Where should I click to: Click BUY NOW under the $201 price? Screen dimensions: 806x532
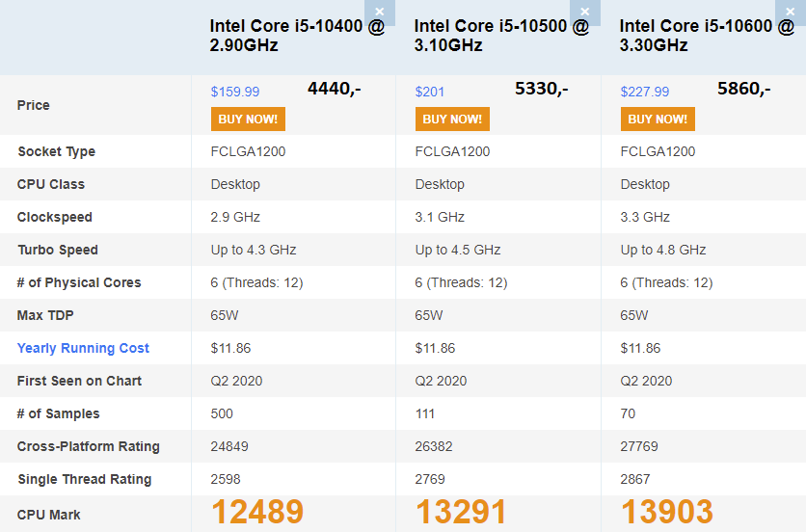pos(452,120)
